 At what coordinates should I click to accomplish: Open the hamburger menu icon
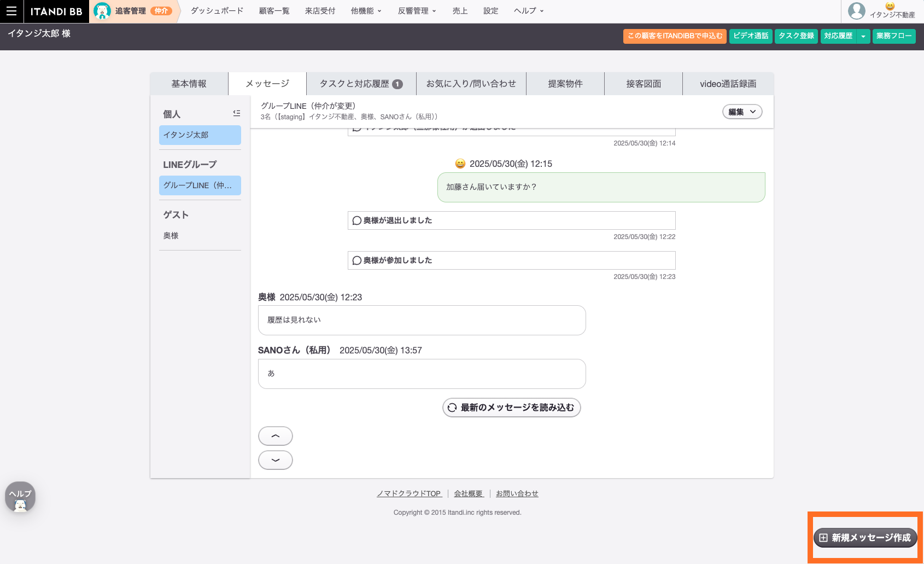click(x=11, y=11)
